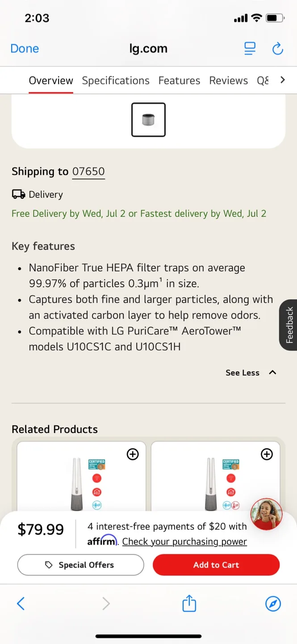This screenshot has height=644, width=297.
Task: Switch to the Specifications tab
Action: click(116, 80)
